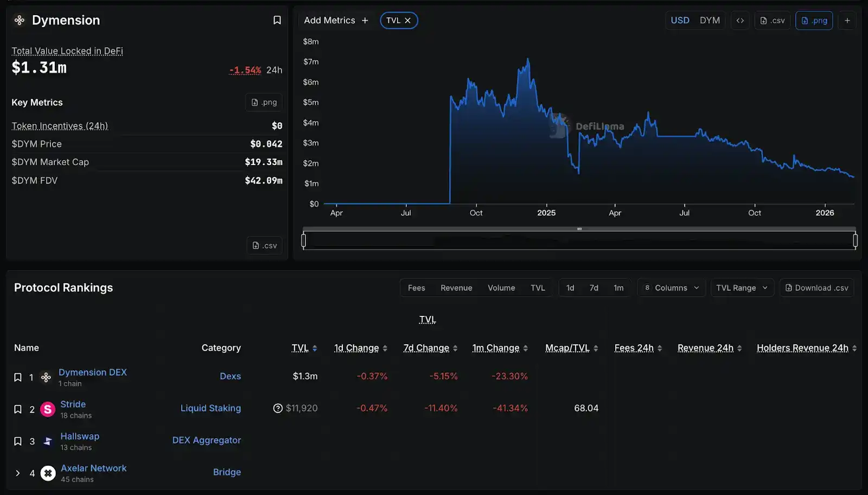Open the TVL Range filter
Screen dimensions: 868x495
742,288
